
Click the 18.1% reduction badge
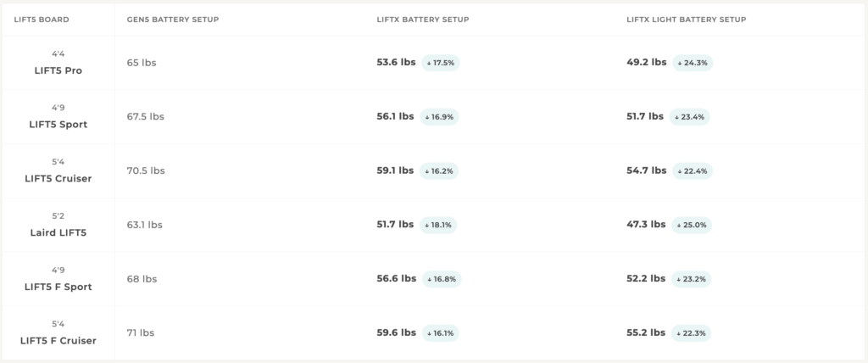[438, 225]
